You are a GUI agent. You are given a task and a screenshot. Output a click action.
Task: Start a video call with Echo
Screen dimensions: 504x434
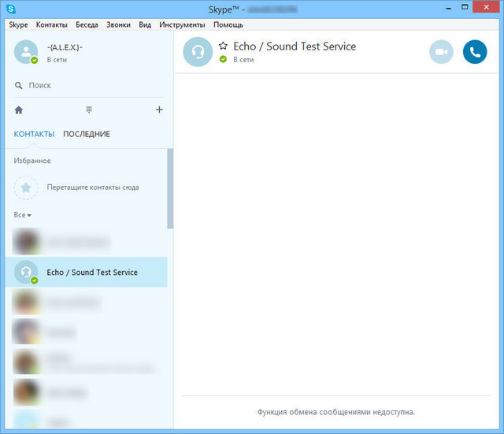[441, 52]
